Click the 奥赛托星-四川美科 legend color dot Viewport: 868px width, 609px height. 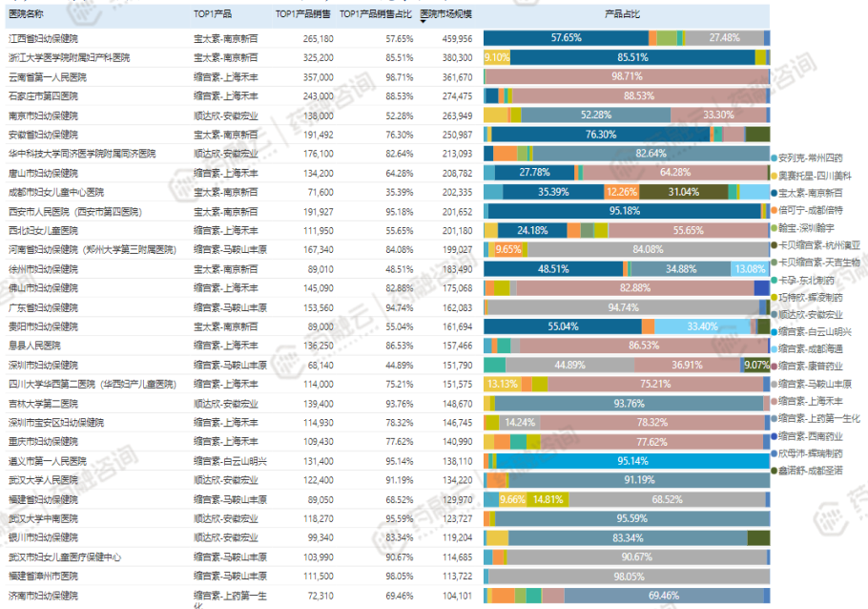click(774, 176)
